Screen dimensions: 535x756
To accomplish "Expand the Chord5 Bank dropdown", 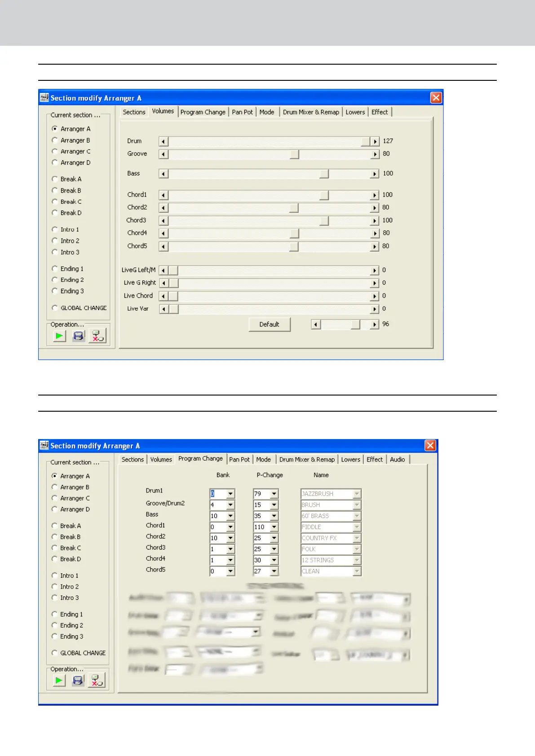I will pos(230,571).
